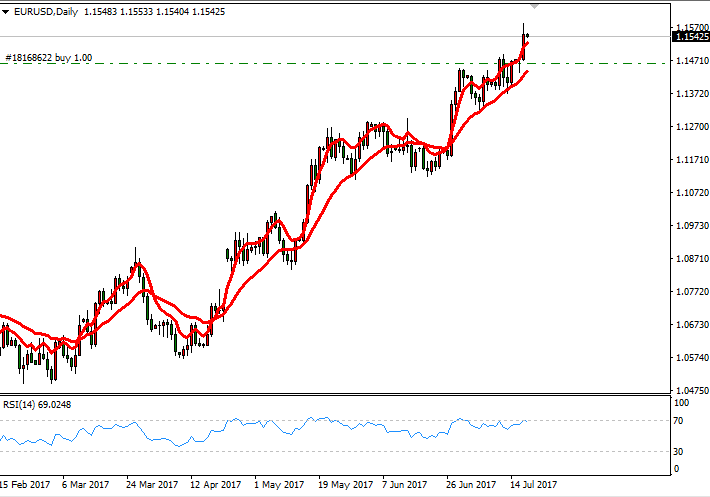
Task: Click the 1.05740 price scale label
Action: (692, 358)
